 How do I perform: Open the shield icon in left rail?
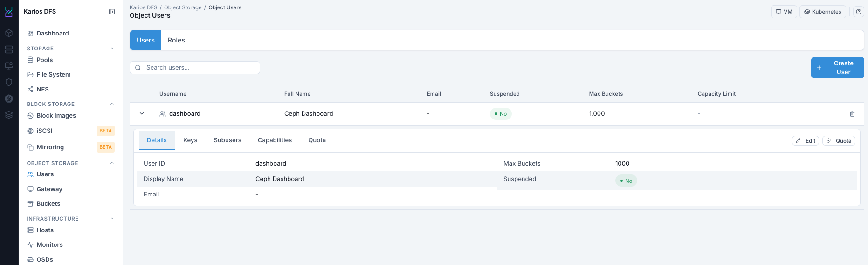[x=9, y=82]
